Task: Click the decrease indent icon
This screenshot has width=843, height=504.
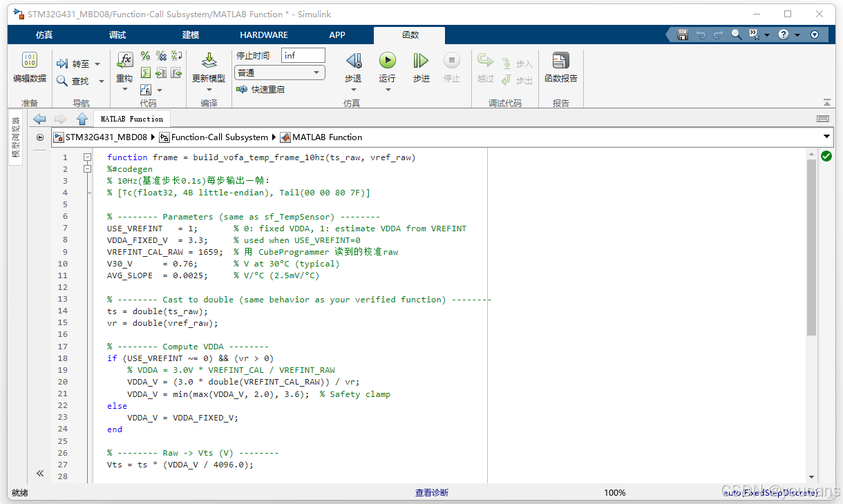Action: tap(177, 72)
